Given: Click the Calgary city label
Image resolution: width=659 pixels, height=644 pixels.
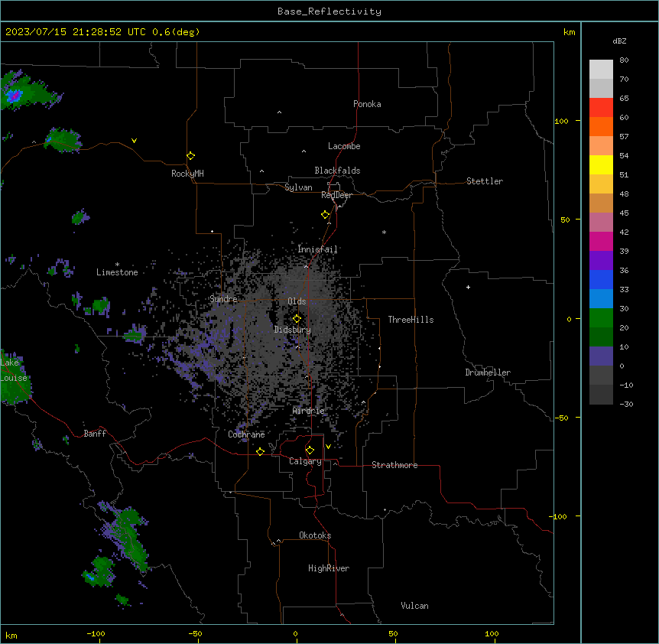Looking at the screenshot, I should tap(305, 461).
